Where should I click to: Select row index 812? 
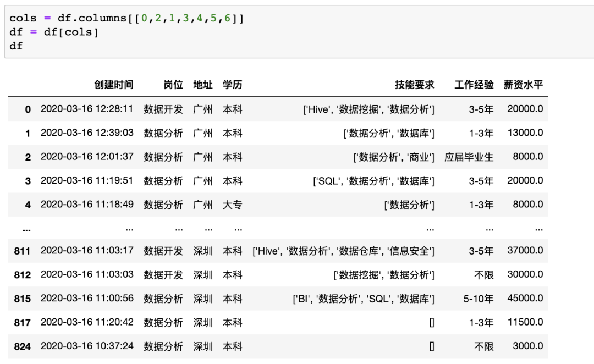23,275
